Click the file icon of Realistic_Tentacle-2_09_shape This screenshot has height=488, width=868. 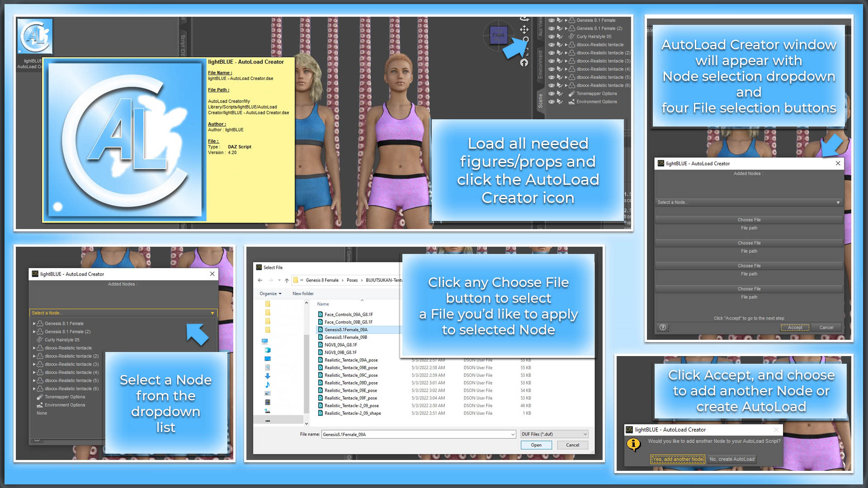point(321,413)
